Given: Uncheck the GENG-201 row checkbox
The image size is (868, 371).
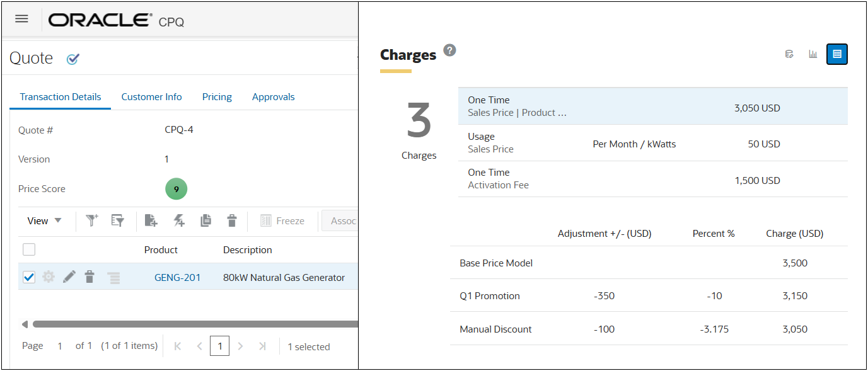Looking at the screenshot, I should 29,277.
